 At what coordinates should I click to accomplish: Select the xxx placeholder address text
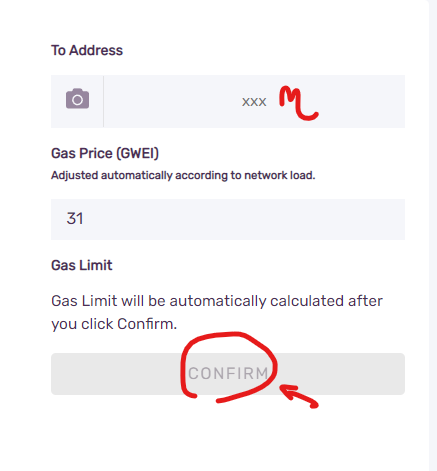pos(254,102)
